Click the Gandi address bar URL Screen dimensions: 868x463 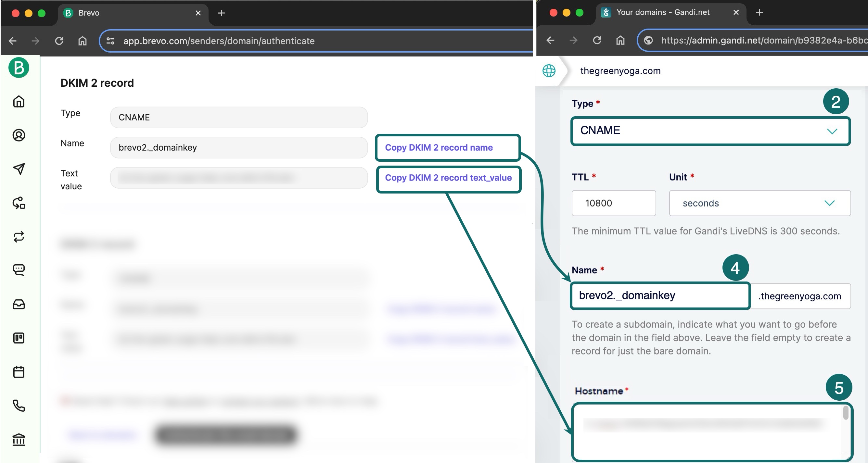click(x=764, y=40)
